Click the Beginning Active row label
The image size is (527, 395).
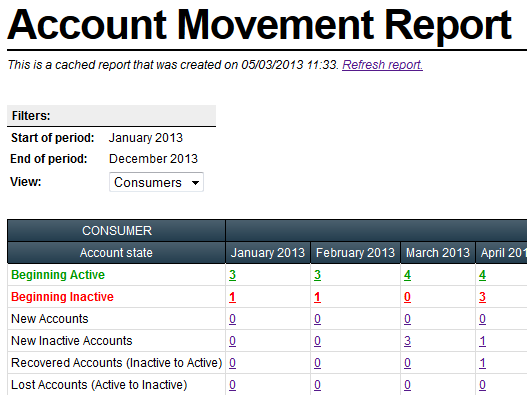pos(58,275)
